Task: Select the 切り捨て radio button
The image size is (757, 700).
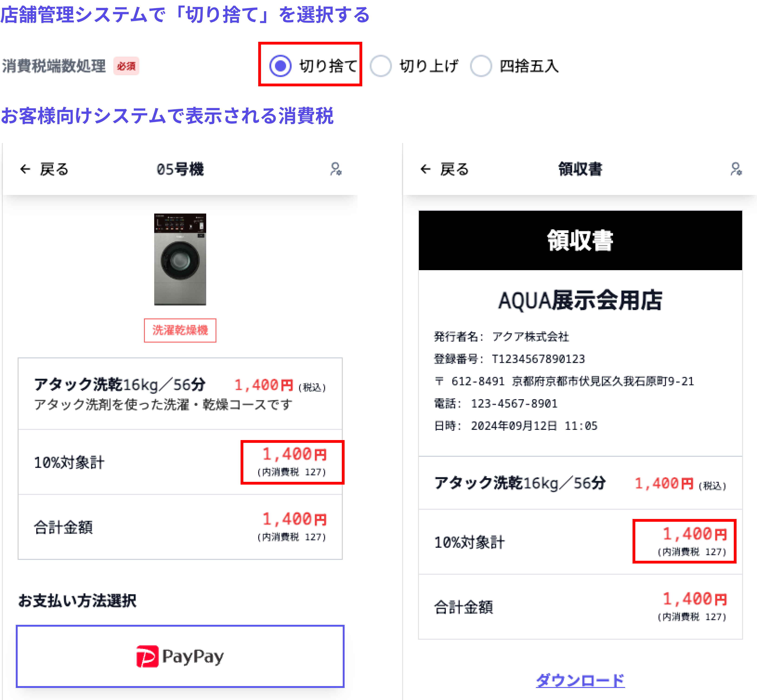Action: (280, 66)
